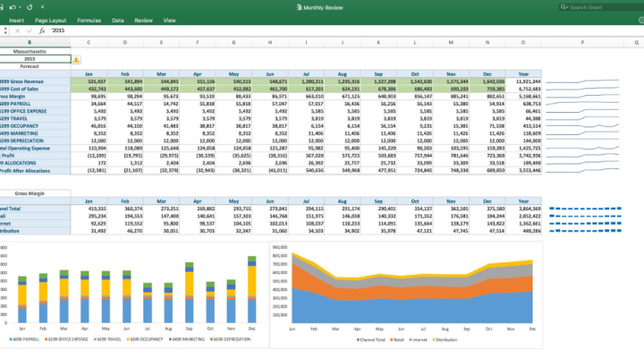Click the OCCUPANCY row label

coord(35,126)
